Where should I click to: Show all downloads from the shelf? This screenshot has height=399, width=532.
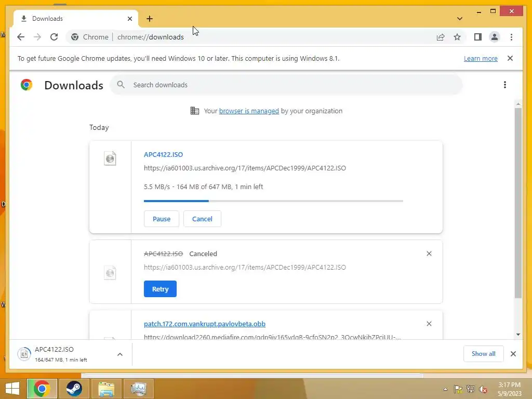point(483,354)
